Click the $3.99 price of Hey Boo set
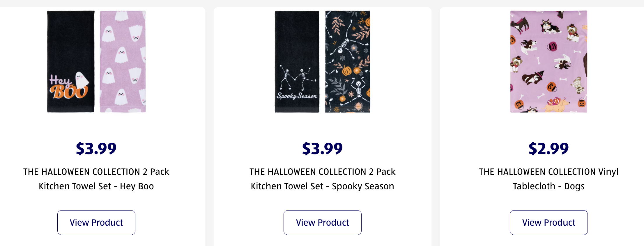 pyautogui.click(x=96, y=149)
